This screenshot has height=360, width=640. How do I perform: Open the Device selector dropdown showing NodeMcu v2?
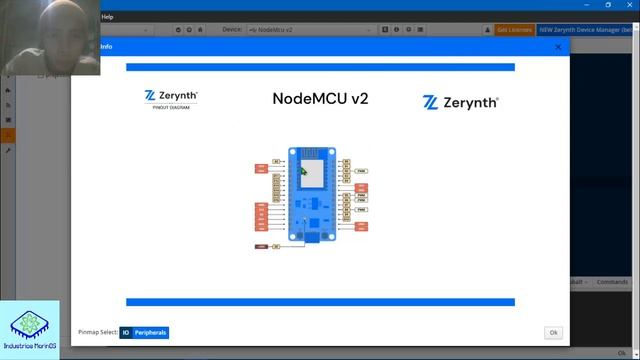click(x=311, y=30)
